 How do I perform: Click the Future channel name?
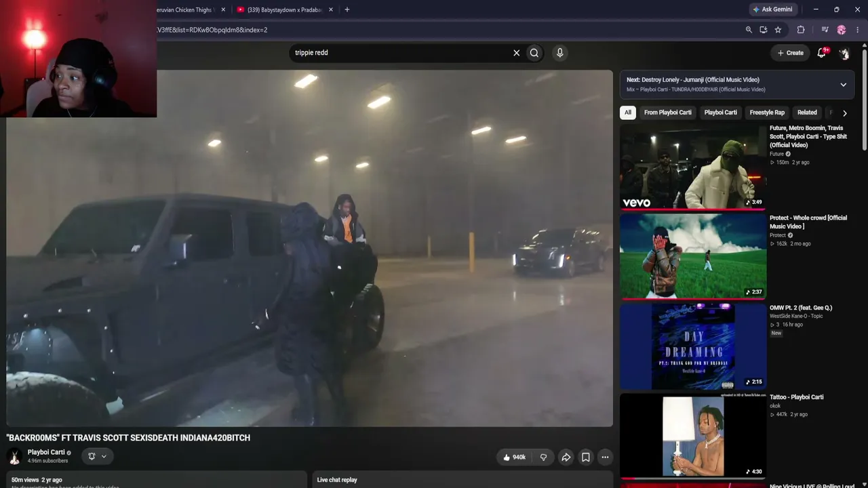[x=776, y=154]
